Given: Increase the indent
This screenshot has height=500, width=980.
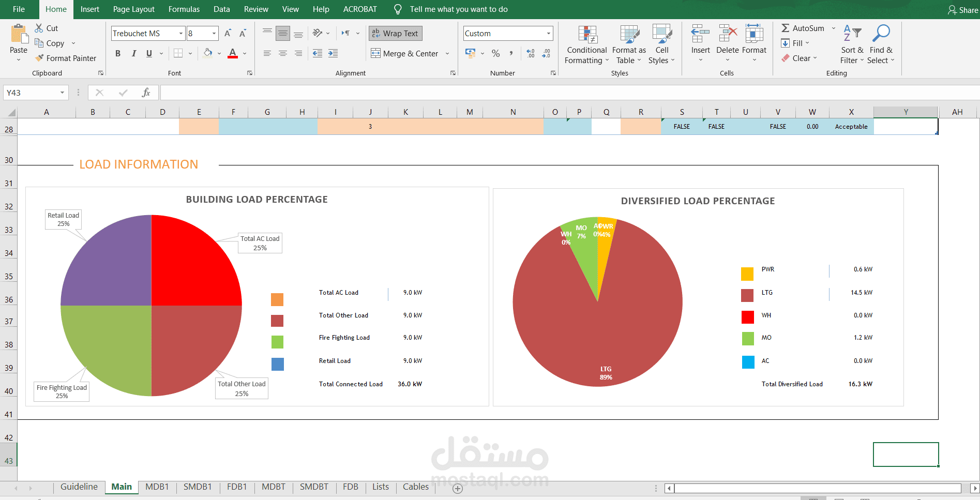Looking at the screenshot, I should [x=333, y=53].
